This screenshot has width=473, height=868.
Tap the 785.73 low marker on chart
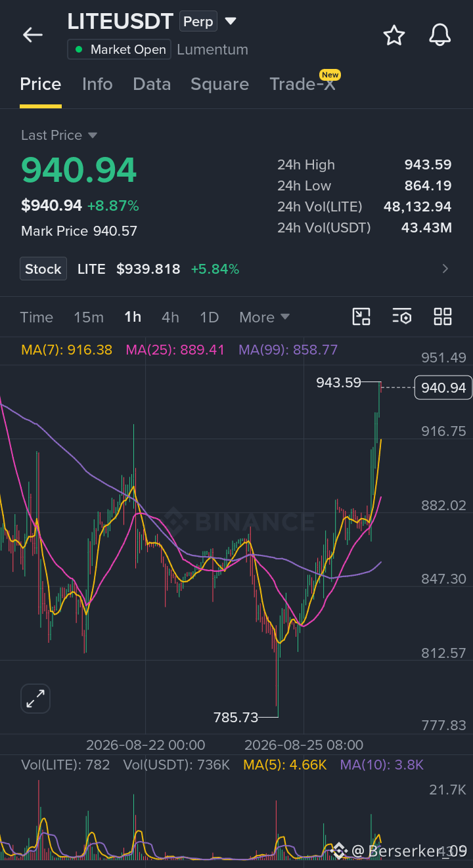pos(236,718)
